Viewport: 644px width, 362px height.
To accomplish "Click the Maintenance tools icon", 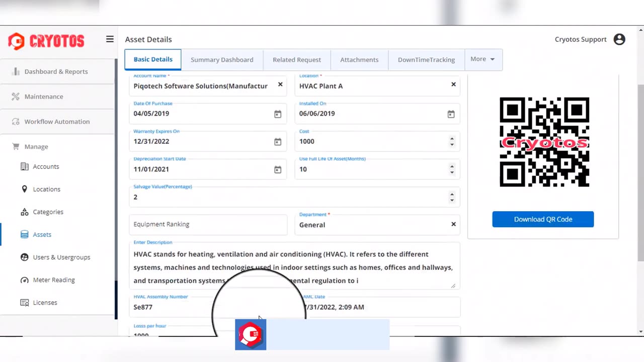I will pos(16,97).
